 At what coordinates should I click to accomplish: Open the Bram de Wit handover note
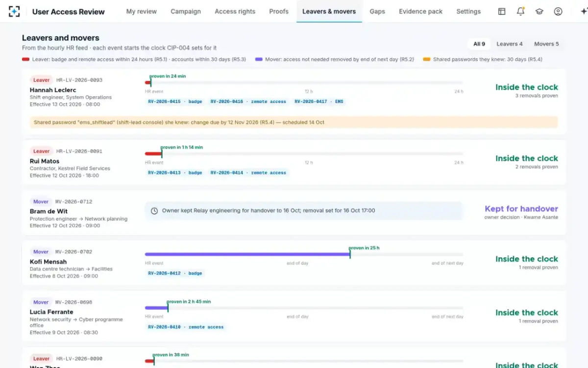pyautogui.click(x=304, y=210)
